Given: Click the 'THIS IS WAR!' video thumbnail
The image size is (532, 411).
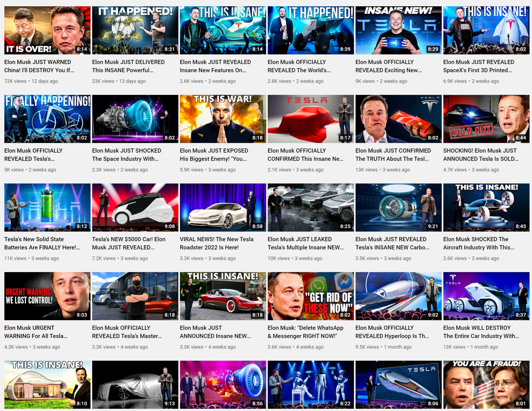Looking at the screenshot, I should point(223,119).
